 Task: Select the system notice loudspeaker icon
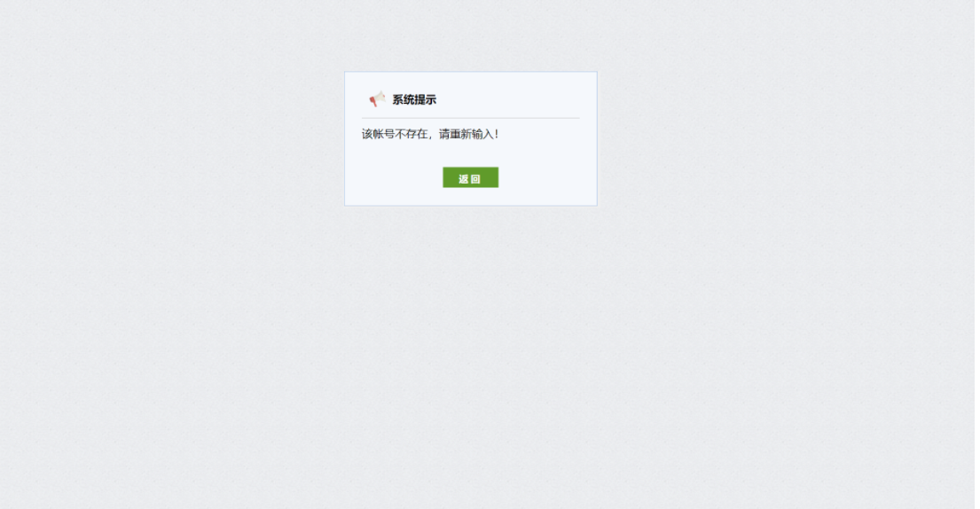click(x=378, y=98)
